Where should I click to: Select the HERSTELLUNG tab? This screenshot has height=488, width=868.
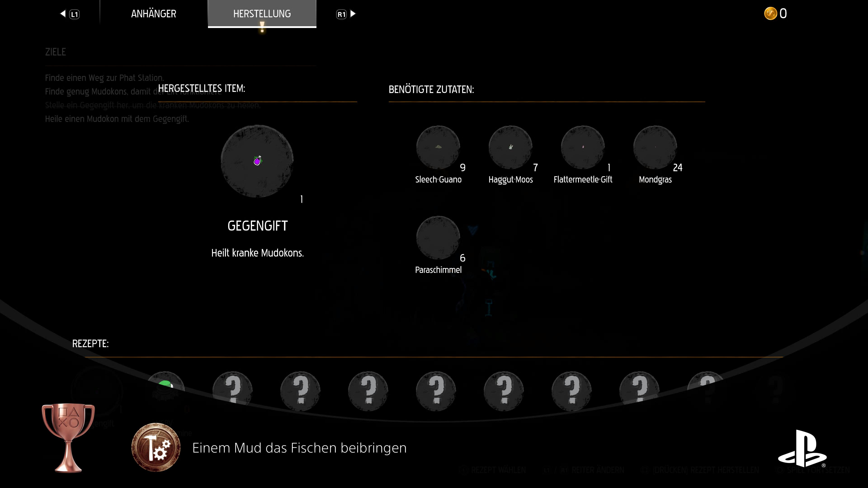pos(262,14)
